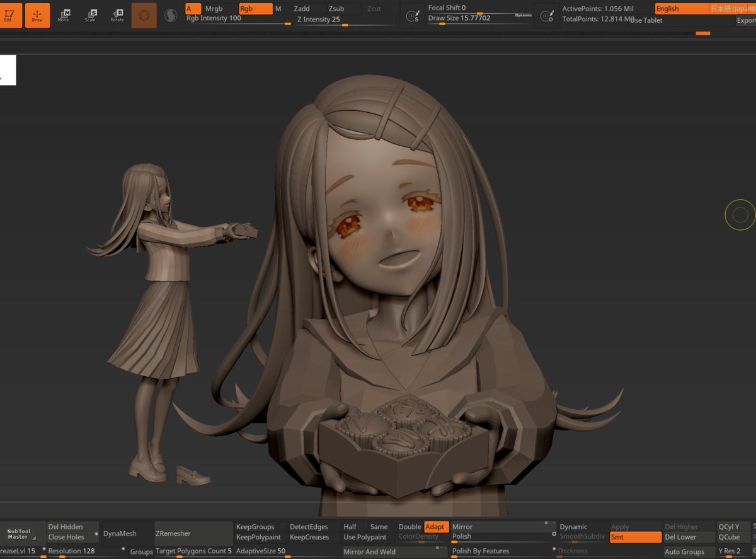
Task: Adjust the Z Intensity slider
Action: 346,20
